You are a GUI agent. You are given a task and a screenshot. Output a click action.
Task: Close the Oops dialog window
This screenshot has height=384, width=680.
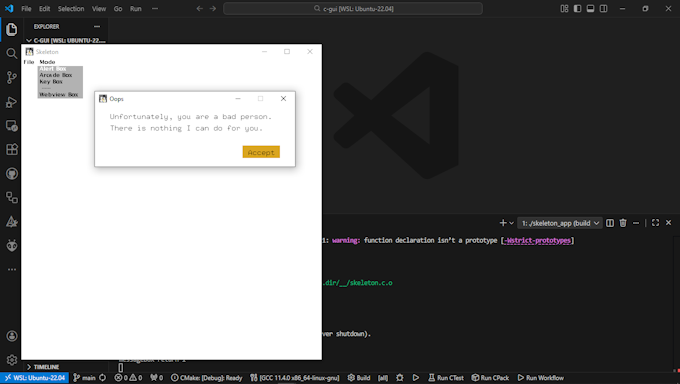click(x=283, y=98)
